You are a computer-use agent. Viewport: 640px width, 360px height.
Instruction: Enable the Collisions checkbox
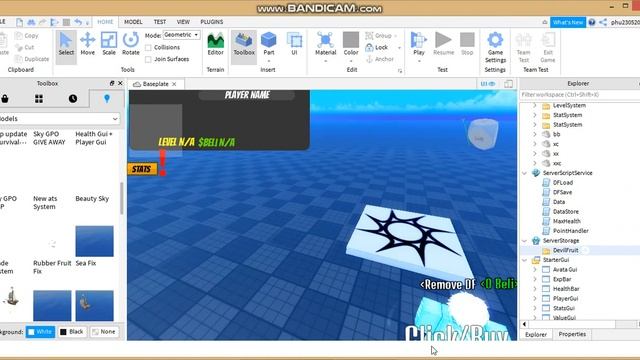[x=148, y=48]
